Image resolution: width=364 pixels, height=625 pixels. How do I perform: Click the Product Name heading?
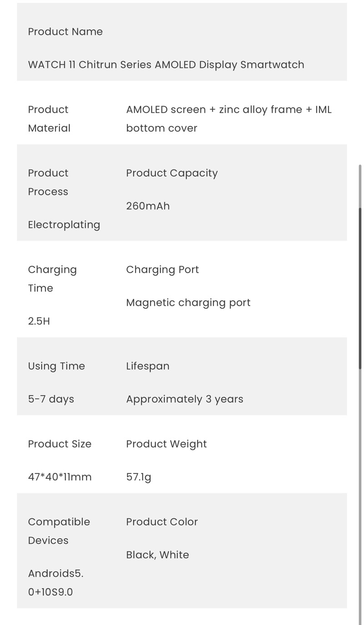coord(65,31)
